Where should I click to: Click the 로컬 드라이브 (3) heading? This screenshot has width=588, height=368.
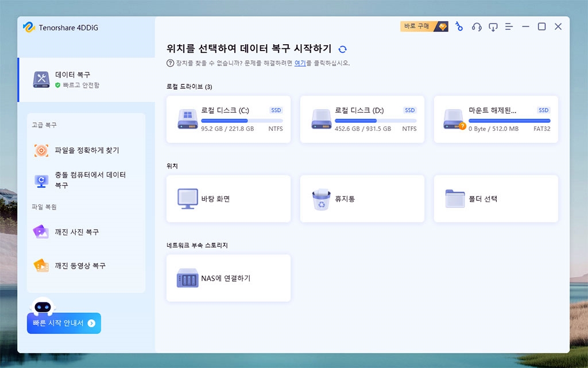click(x=189, y=87)
